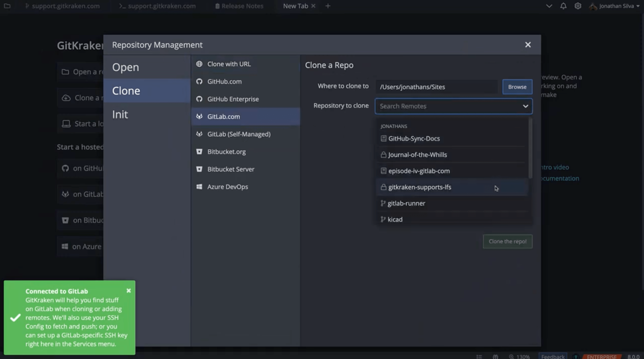Click the Where to clone to path field
Viewport: 644px width, 359px height.
tap(436, 87)
